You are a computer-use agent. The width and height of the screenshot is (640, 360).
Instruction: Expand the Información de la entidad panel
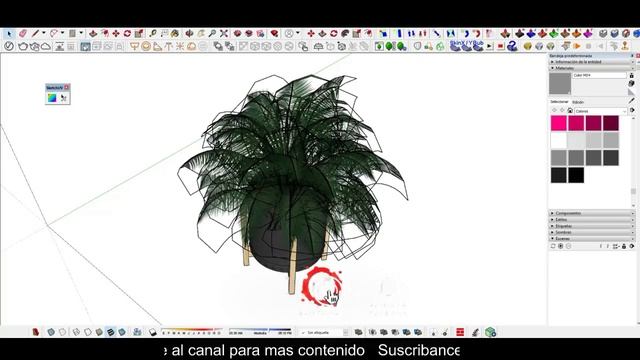pyautogui.click(x=591, y=62)
